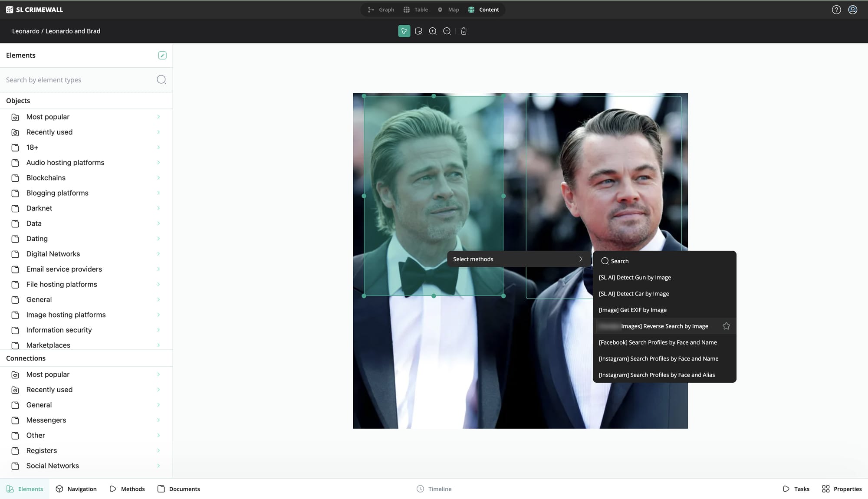
Task: Open the user account icon
Action: [853, 10]
